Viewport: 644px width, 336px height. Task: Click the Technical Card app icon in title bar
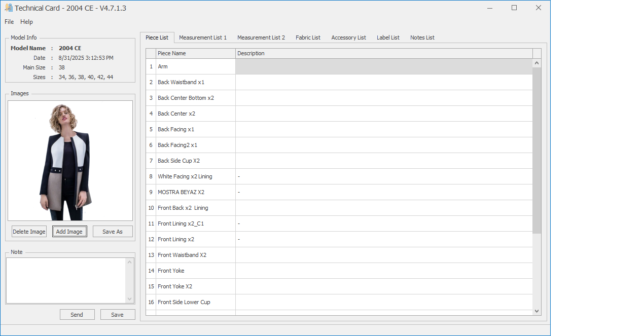tap(8, 8)
